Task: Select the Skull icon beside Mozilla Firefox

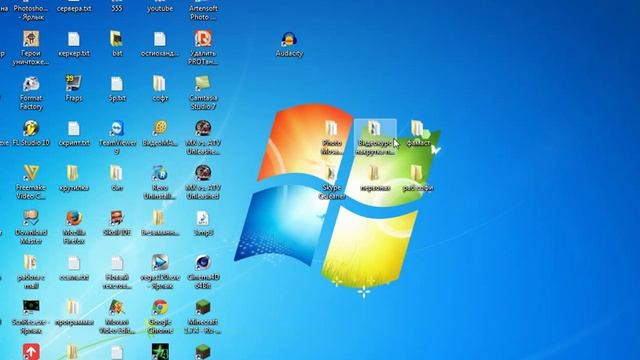Action: click(117, 218)
